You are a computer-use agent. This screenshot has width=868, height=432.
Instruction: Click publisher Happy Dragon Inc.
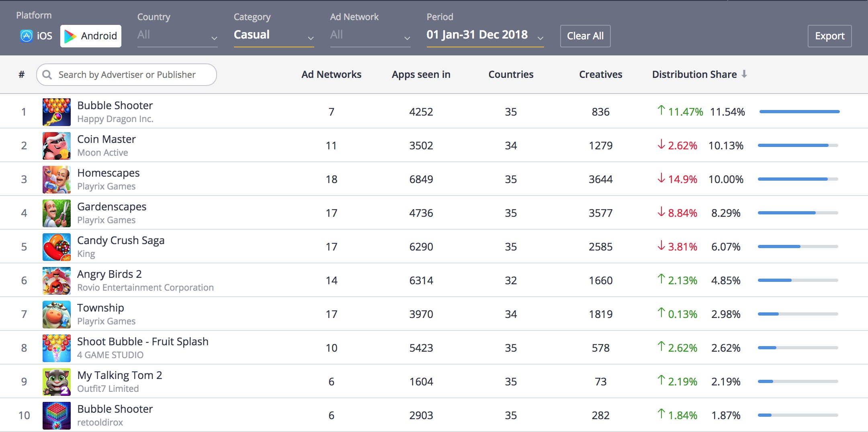pyautogui.click(x=115, y=119)
